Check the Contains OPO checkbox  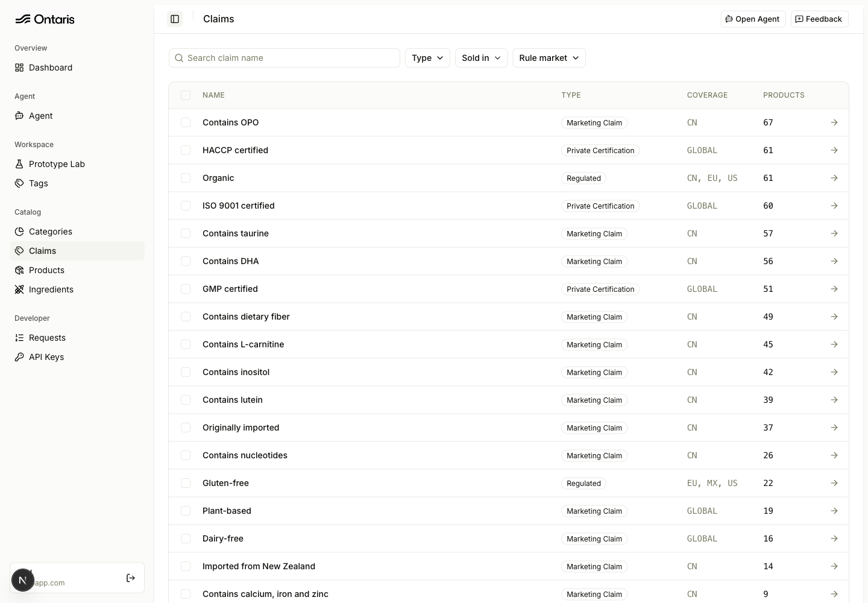[x=186, y=122]
